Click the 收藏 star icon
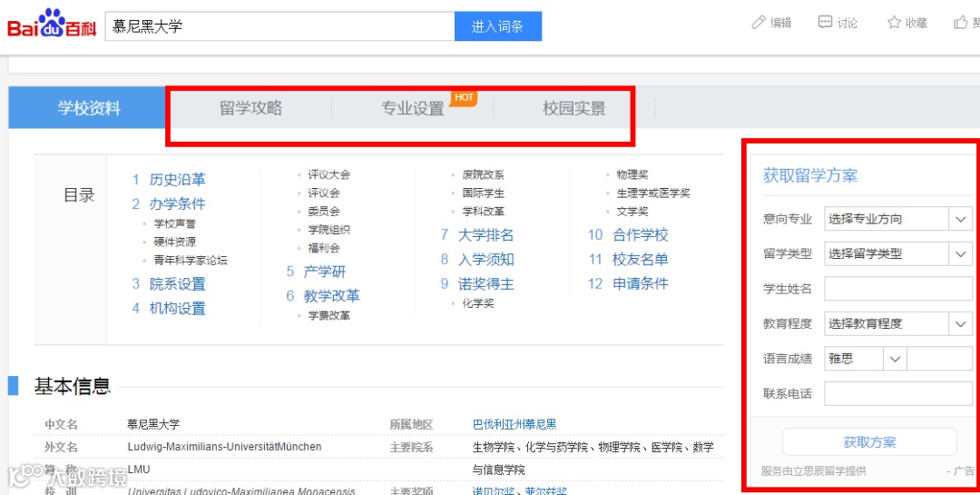Image resolution: width=980 pixels, height=495 pixels. point(894,23)
